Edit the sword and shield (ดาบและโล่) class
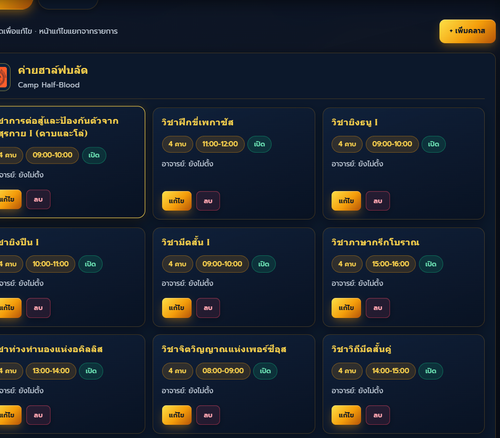The width and height of the screenshot is (500, 438). [10, 199]
